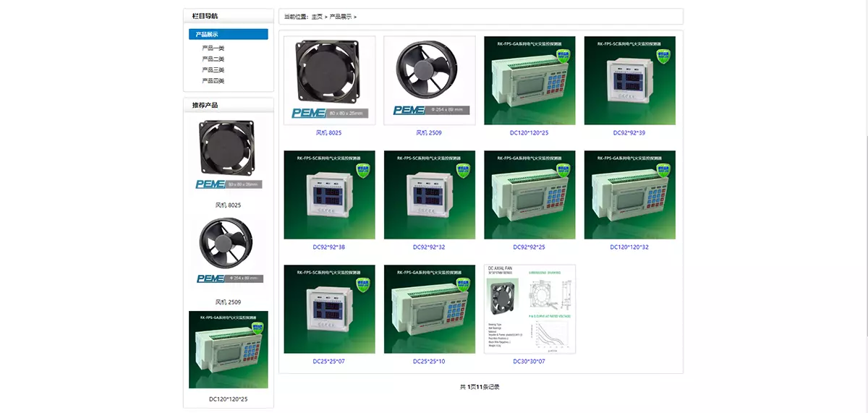
Task: Open 风机 8025 image under 推荐产品 sidebar
Action: pos(229,155)
